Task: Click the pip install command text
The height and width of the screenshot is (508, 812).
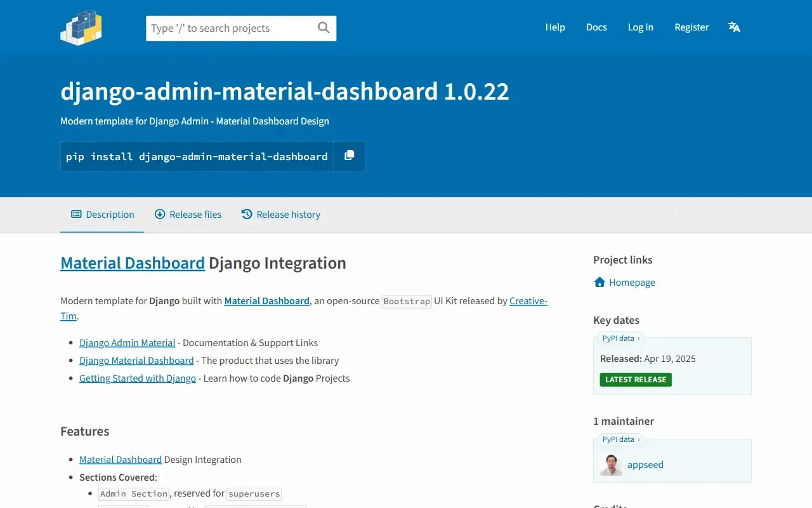Action: coord(197,156)
